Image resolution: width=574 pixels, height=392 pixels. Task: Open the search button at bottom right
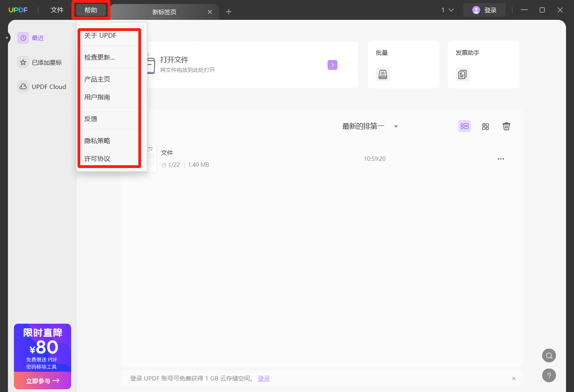click(x=549, y=355)
